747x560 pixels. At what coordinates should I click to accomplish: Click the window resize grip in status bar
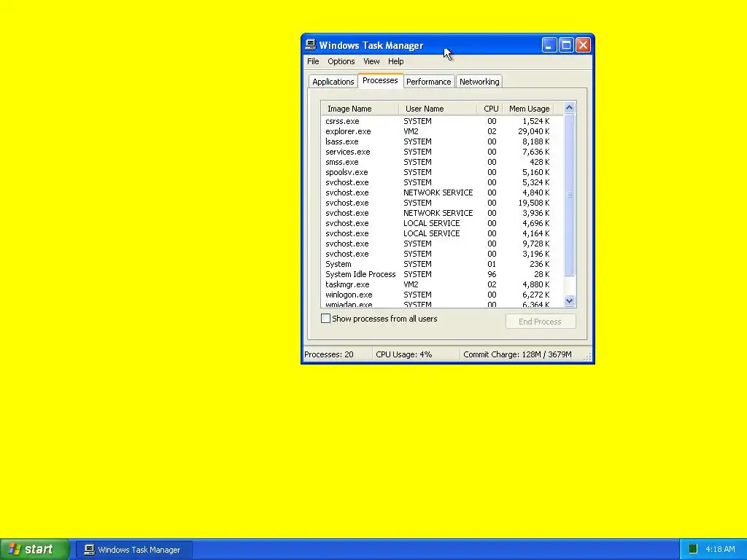(x=588, y=357)
